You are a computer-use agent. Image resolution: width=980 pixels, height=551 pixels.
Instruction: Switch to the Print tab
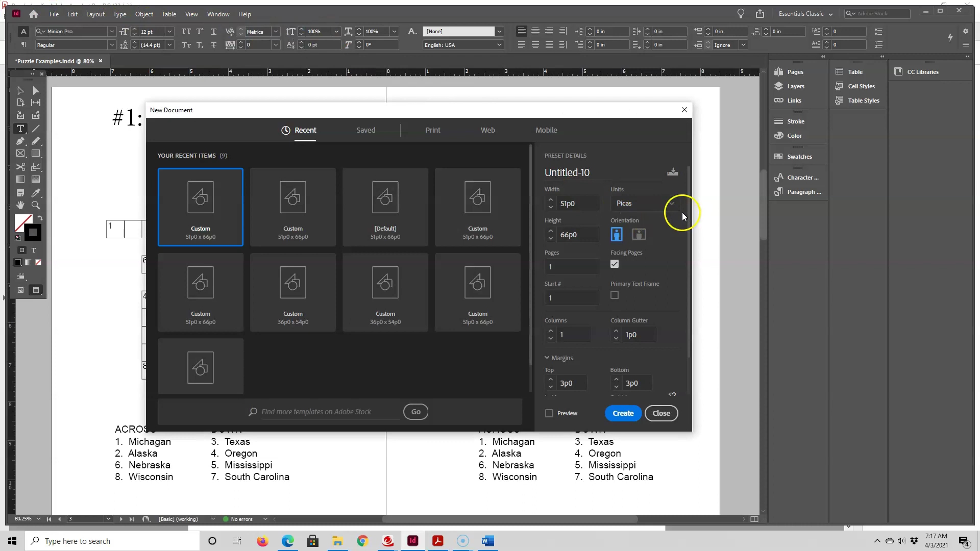pos(433,130)
